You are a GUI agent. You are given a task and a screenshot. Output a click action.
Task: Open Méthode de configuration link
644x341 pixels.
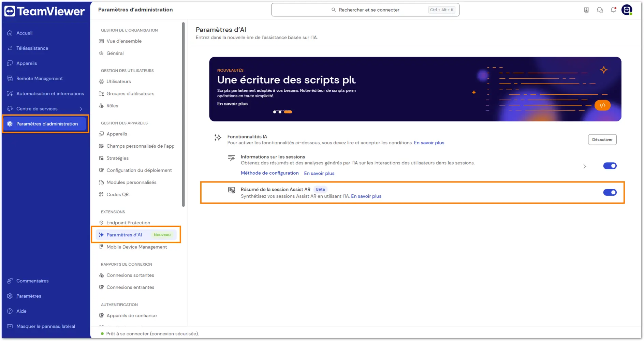269,173
